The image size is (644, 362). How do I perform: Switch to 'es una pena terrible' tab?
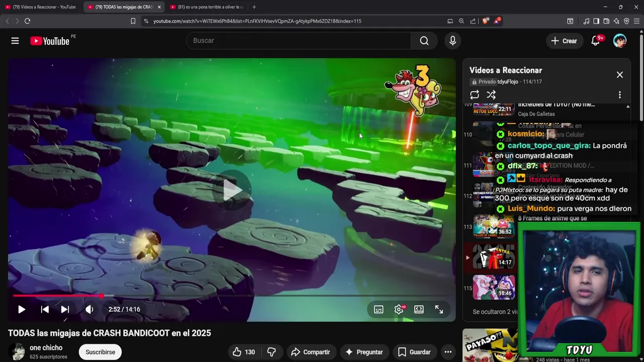click(207, 7)
